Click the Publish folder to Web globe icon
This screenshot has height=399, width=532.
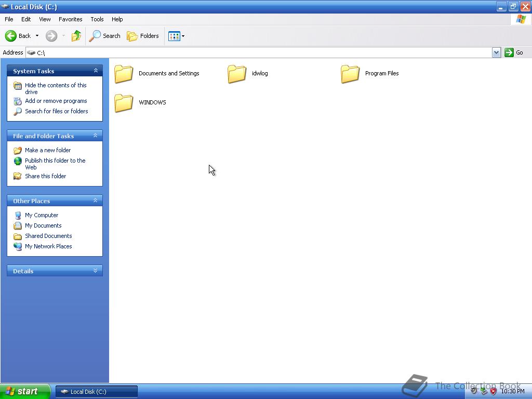point(18,161)
